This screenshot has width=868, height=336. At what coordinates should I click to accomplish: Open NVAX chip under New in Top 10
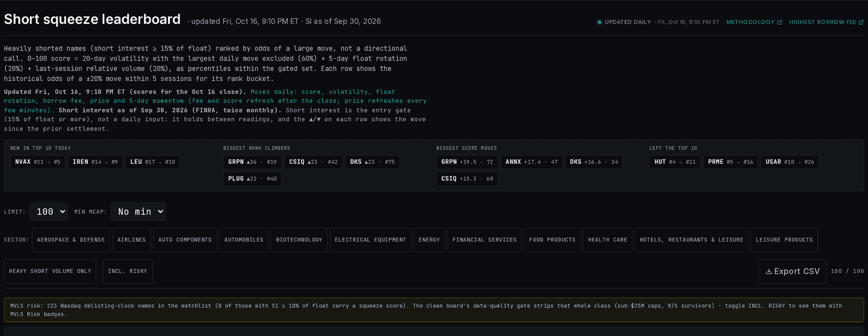[x=38, y=162]
